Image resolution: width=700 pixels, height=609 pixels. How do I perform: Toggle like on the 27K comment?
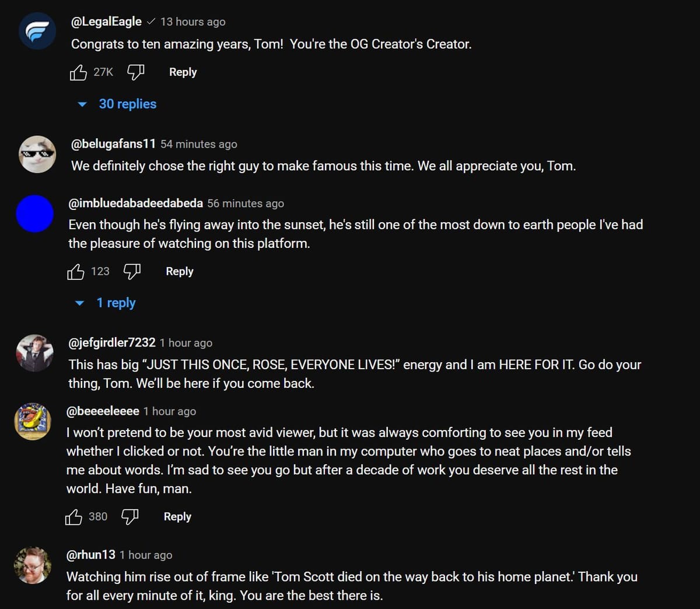[78, 72]
